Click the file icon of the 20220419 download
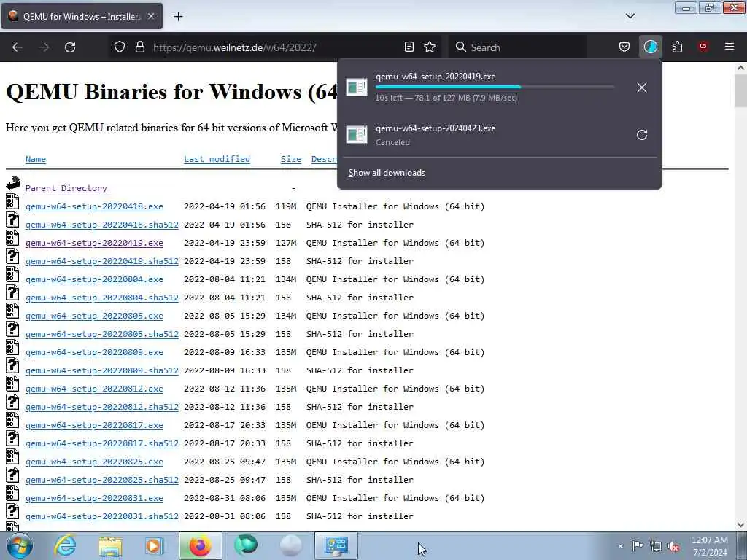 pos(356,87)
